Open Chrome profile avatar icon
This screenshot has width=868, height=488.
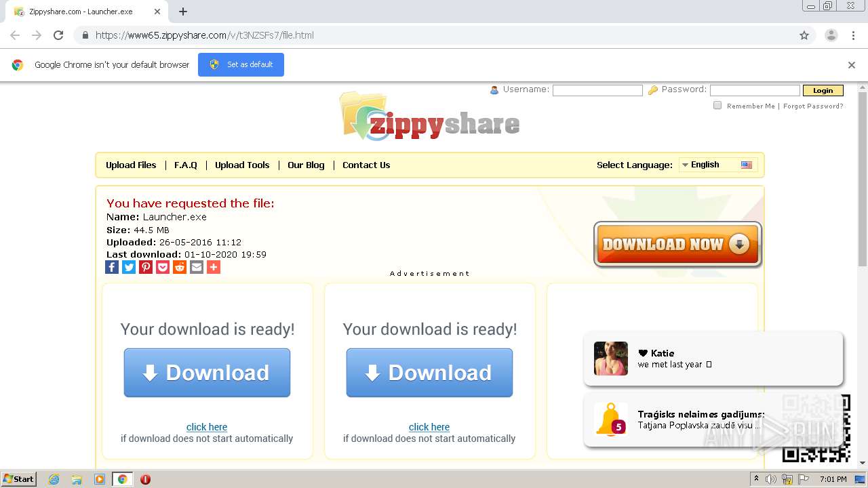(x=831, y=35)
